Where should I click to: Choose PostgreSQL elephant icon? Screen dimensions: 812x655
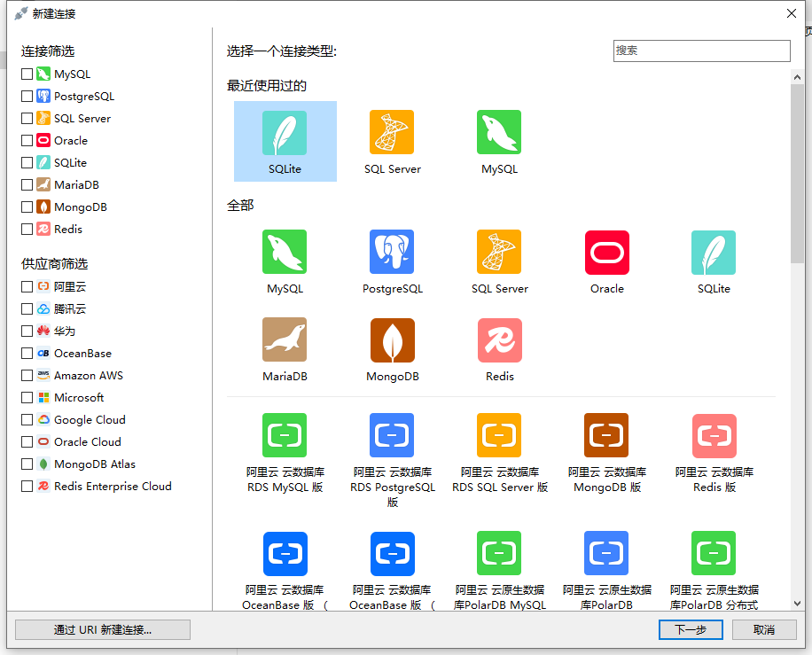coord(392,252)
